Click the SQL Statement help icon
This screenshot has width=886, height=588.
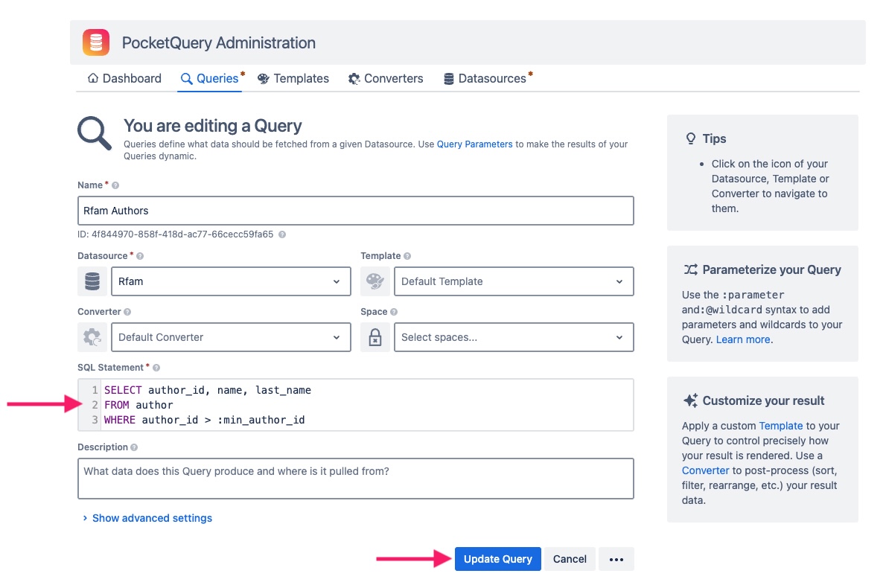coord(156,368)
